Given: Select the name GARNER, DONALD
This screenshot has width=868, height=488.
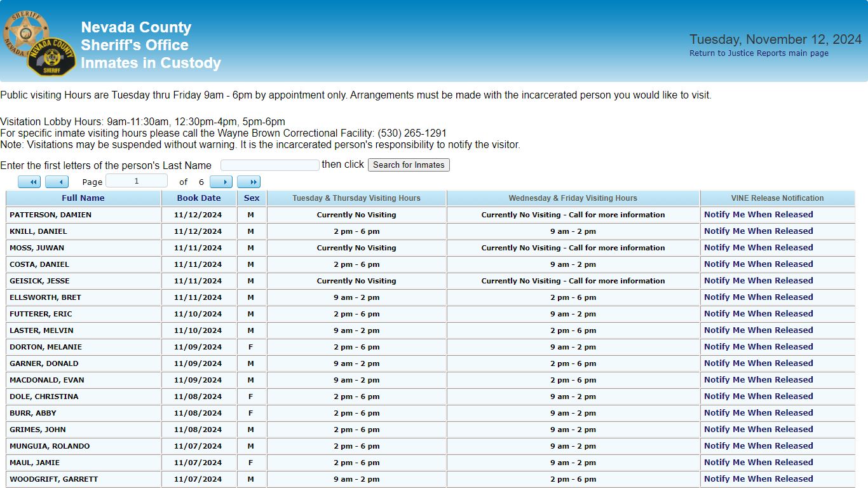Looking at the screenshot, I should click(x=44, y=363).
